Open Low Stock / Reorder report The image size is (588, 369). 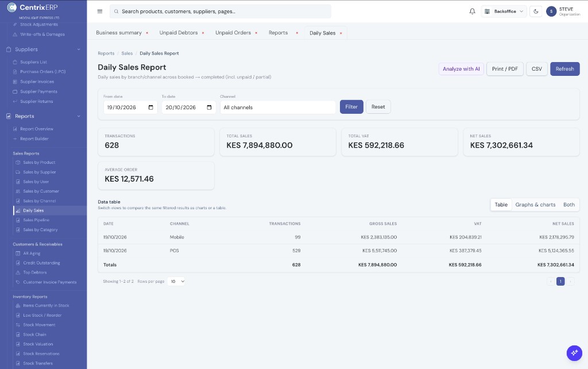click(42, 316)
